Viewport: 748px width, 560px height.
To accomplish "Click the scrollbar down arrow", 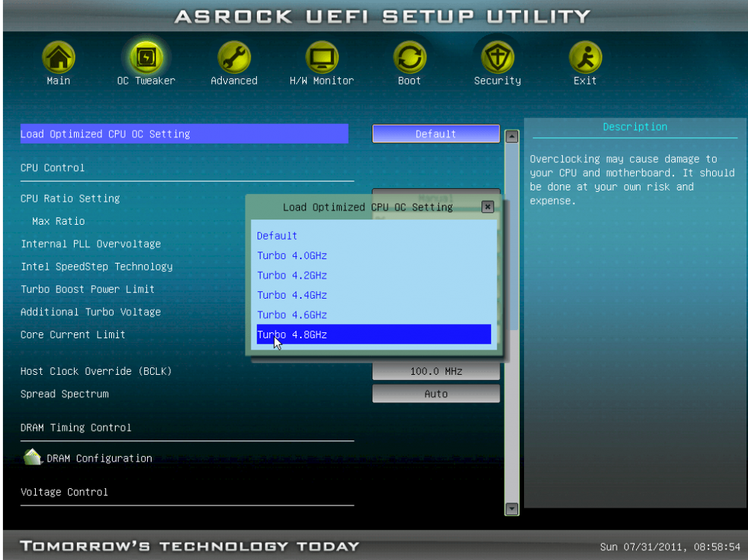I will pyautogui.click(x=512, y=508).
